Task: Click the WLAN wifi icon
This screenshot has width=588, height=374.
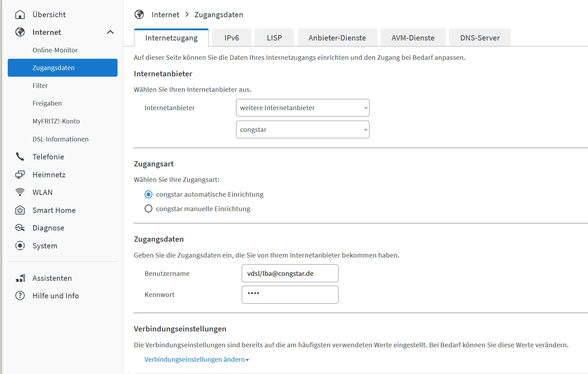Action: pos(20,192)
